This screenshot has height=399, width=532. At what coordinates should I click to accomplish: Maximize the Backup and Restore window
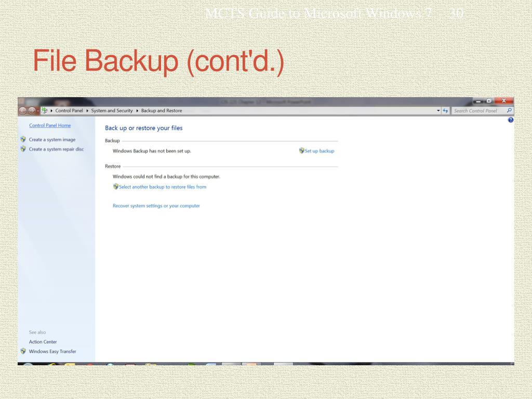489,101
